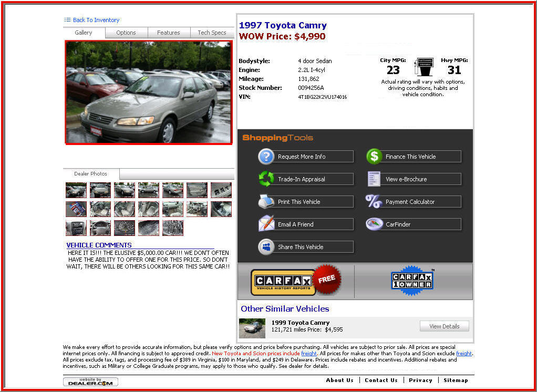Image resolution: width=537 pixels, height=392 pixels.
Task: Select the envelope icon for Email A Friend
Action: tap(266, 223)
